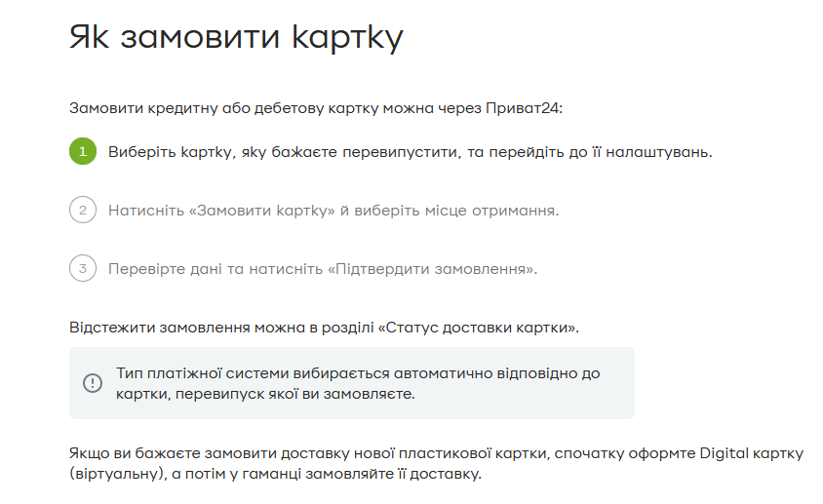Select step text 'Натисніть «Замовити картку»'
Image resolution: width=823 pixels, height=504 pixels.
click(221, 211)
